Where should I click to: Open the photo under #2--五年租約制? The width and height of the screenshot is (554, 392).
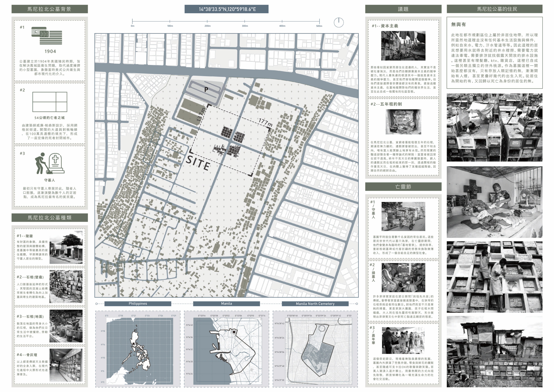403,122
